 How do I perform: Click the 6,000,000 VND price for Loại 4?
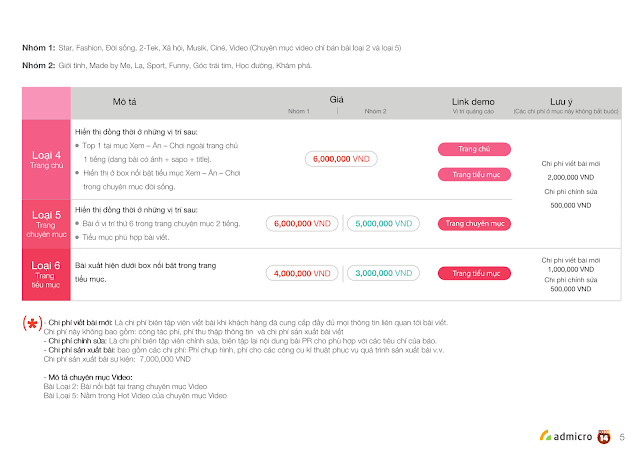[341, 159]
